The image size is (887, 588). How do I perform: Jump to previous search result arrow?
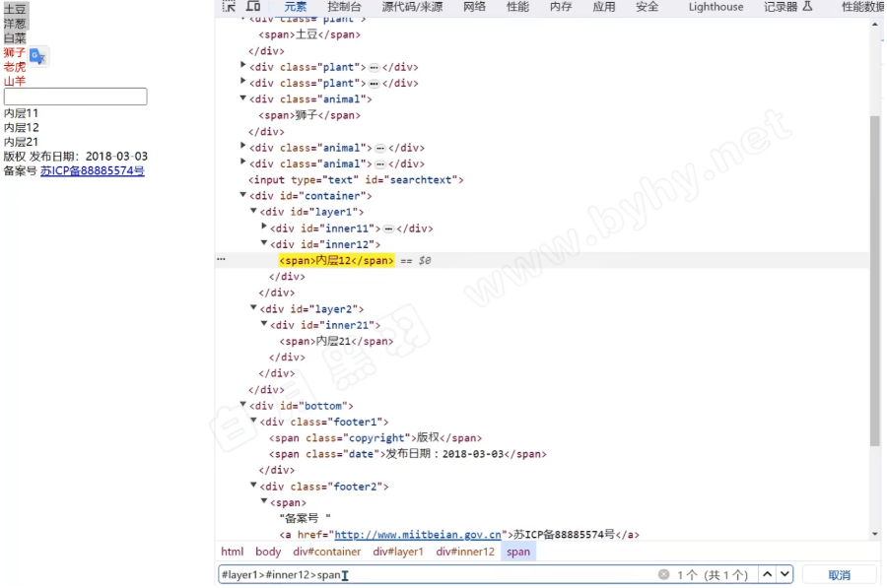tap(766, 574)
